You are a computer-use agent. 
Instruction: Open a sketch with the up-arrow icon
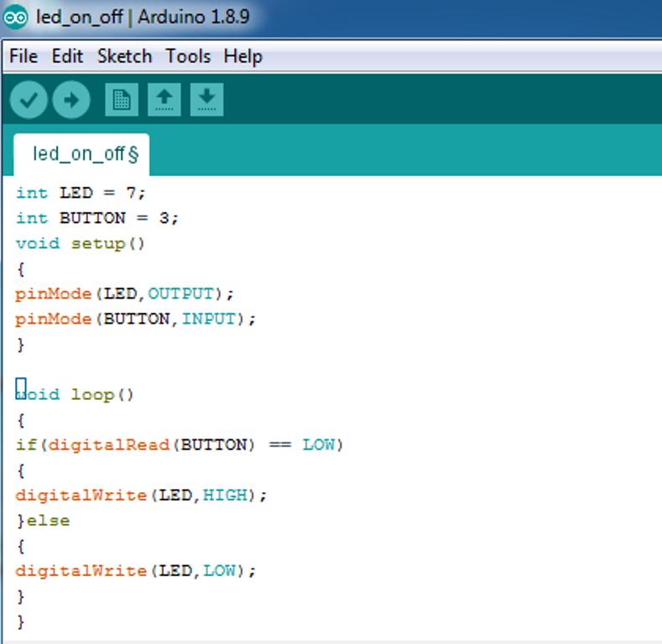tap(164, 100)
